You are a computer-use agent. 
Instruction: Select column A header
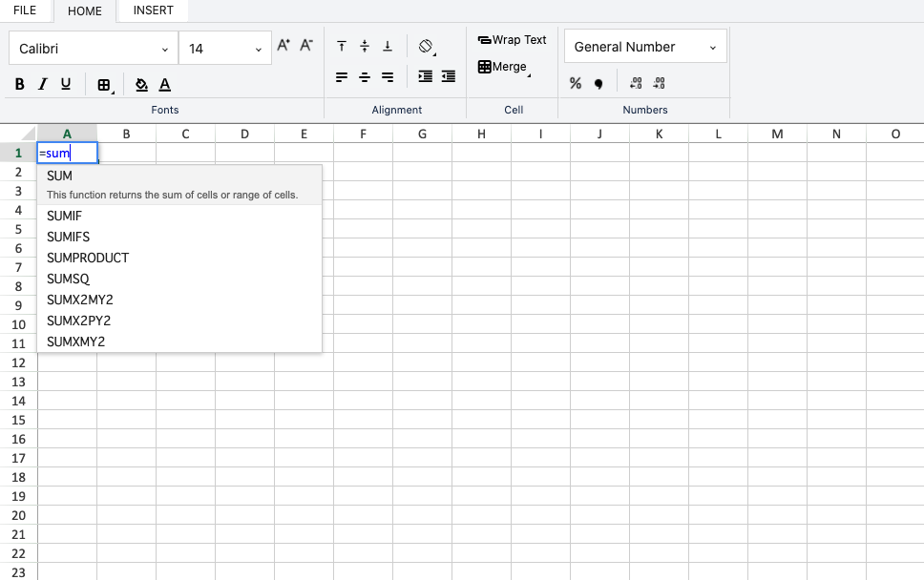[x=67, y=134]
